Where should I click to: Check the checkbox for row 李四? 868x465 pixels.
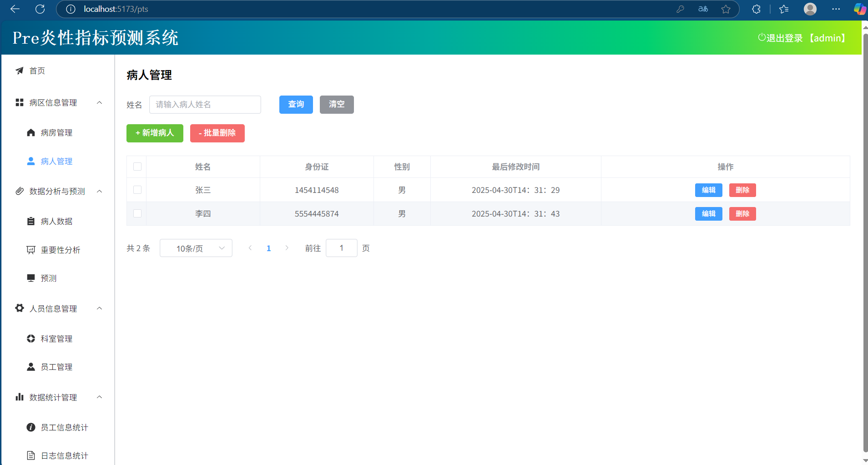(137, 213)
